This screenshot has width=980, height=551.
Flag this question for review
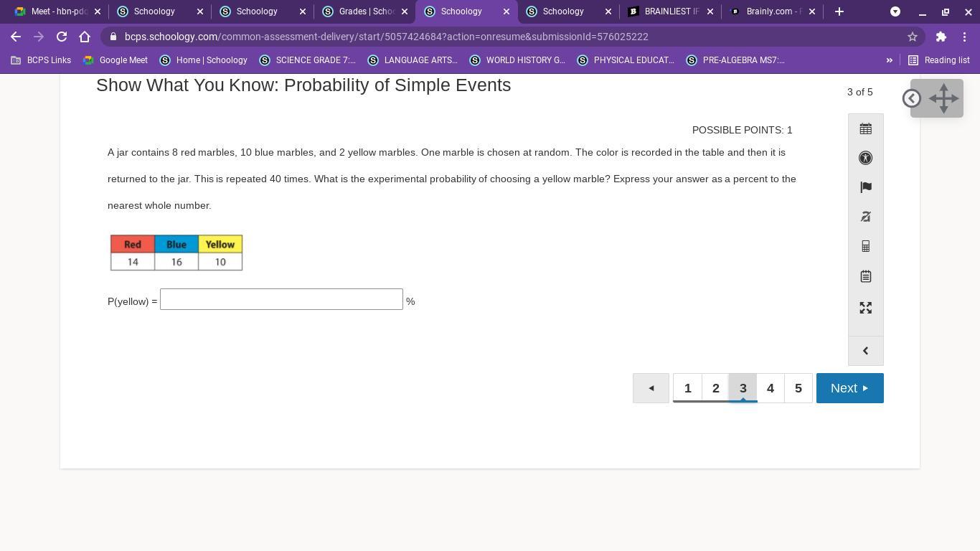click(866, 187)
